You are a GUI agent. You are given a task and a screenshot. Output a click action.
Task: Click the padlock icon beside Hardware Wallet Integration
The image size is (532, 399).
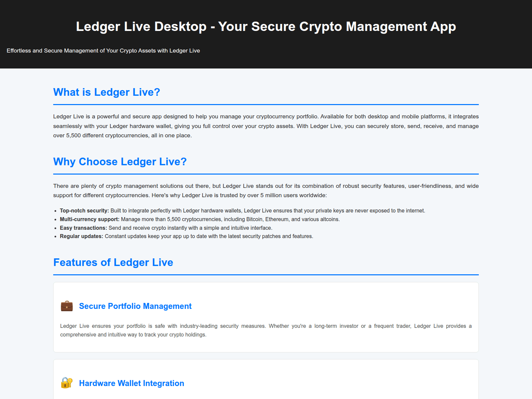[x=67, y=383]
